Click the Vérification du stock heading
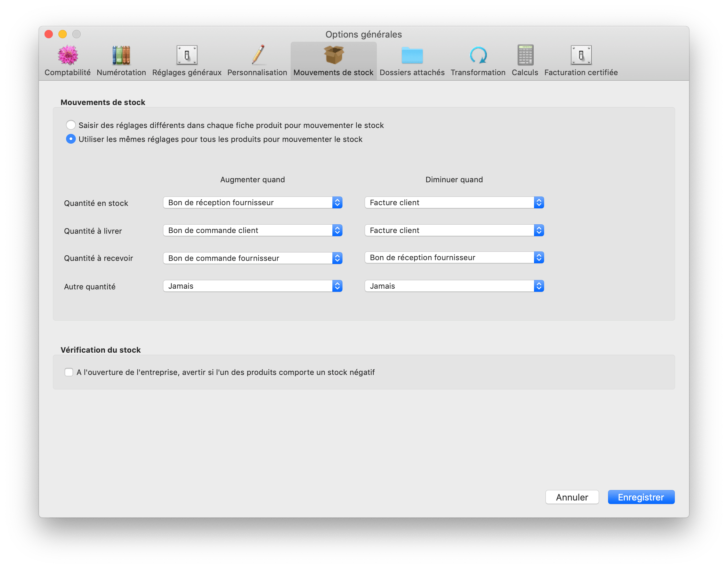The image size is (728, 569). pyautogui.click(x=100, y=350)
